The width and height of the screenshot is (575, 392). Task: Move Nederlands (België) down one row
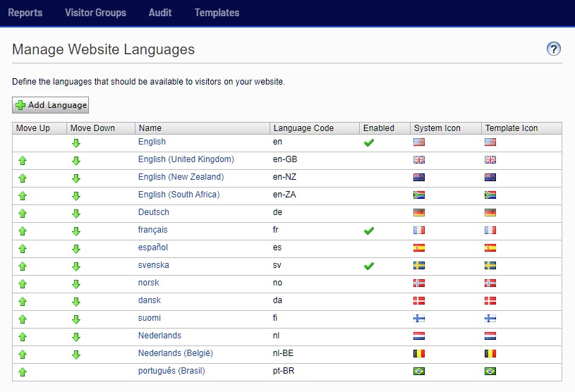pos(76,354)
